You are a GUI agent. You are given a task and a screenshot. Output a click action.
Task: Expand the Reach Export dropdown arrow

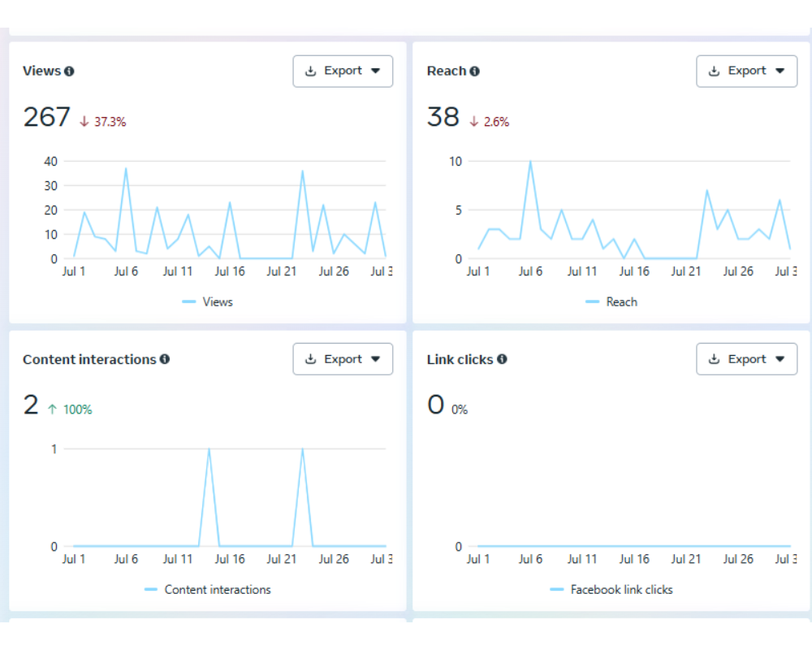pyautogui.click(x=780, y=71)
